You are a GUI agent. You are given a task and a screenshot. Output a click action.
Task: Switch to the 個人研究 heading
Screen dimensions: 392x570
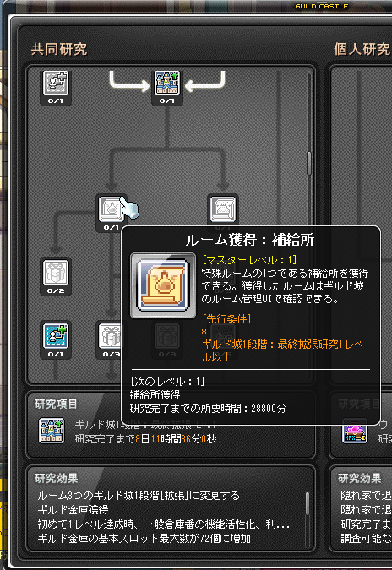click(x=362, y=49)
